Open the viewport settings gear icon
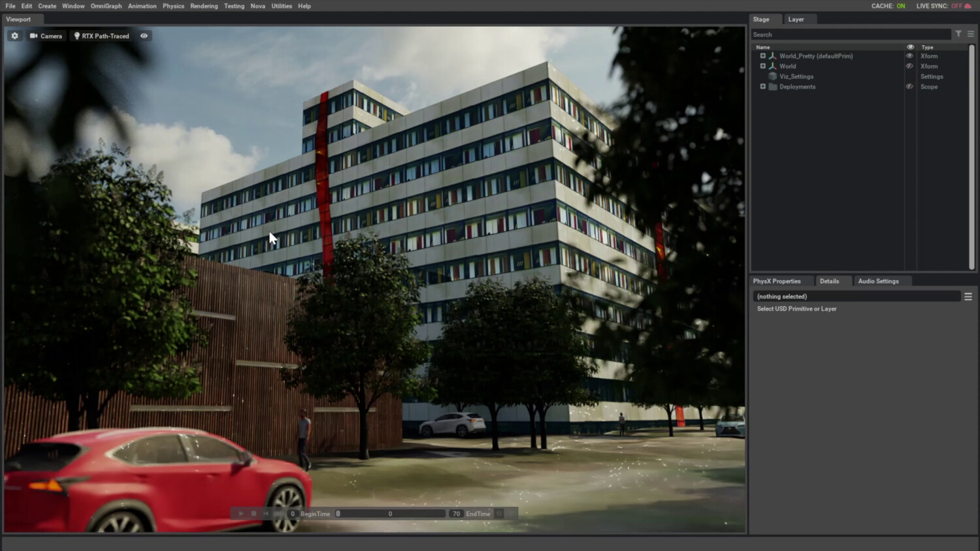The height and width of the screenshot is (551, 980). pyautogui.click(x=14, y=36)
